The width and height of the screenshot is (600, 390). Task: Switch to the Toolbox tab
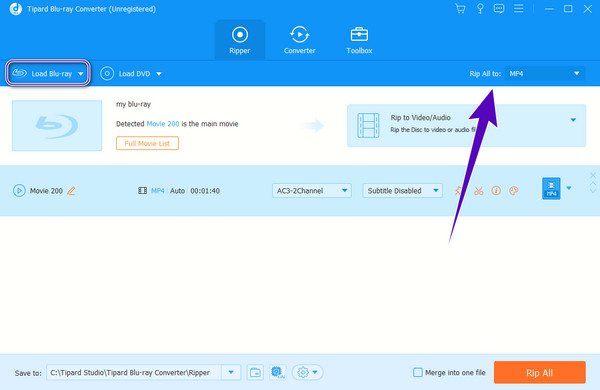tap(359, 40)
